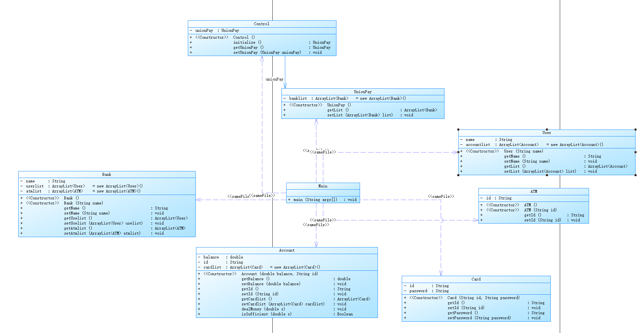Image resolution: width=644 pixels, height=333 pixels.
Task: Select the Bank class box title
Action: coord(106,175)
